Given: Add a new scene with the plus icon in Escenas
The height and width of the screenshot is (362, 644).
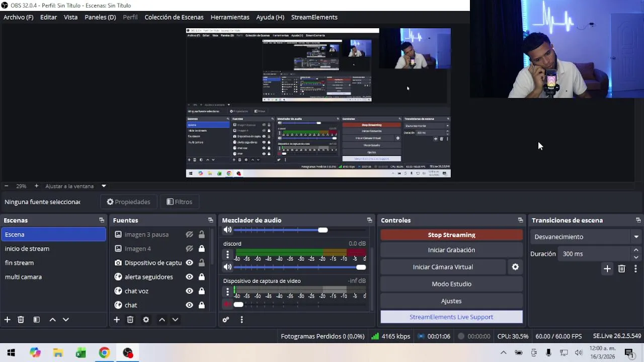Looking at the screenshot, I should (x=7, y=320).
